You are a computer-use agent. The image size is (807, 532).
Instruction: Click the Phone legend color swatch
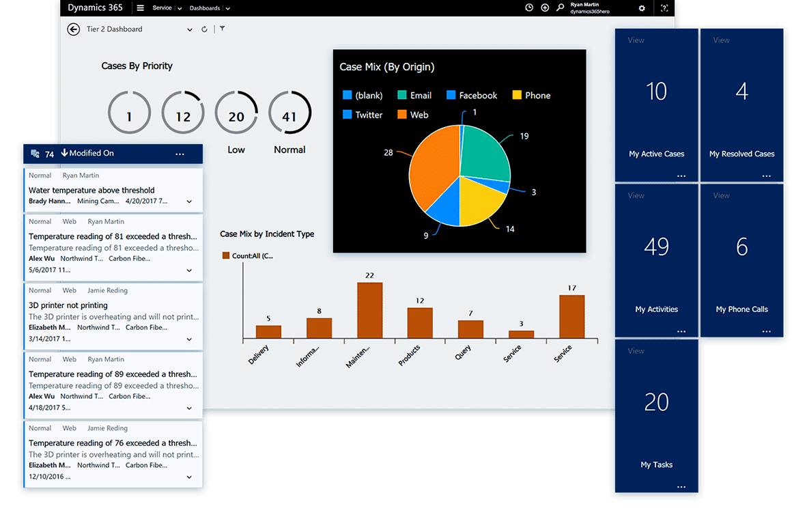click(x=517, y=95)
